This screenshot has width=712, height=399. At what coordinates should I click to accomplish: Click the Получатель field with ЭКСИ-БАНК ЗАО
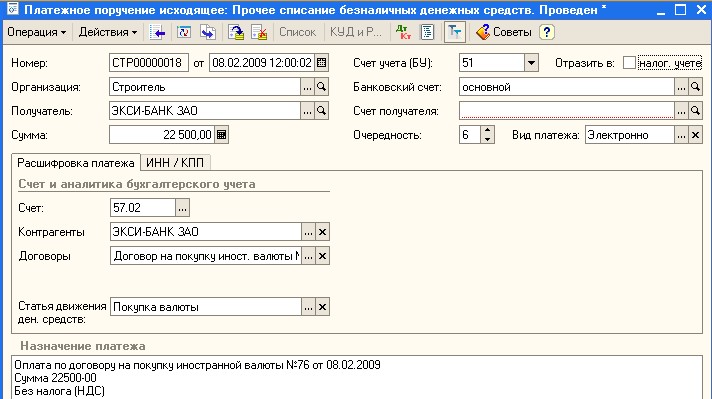(205, 111)
